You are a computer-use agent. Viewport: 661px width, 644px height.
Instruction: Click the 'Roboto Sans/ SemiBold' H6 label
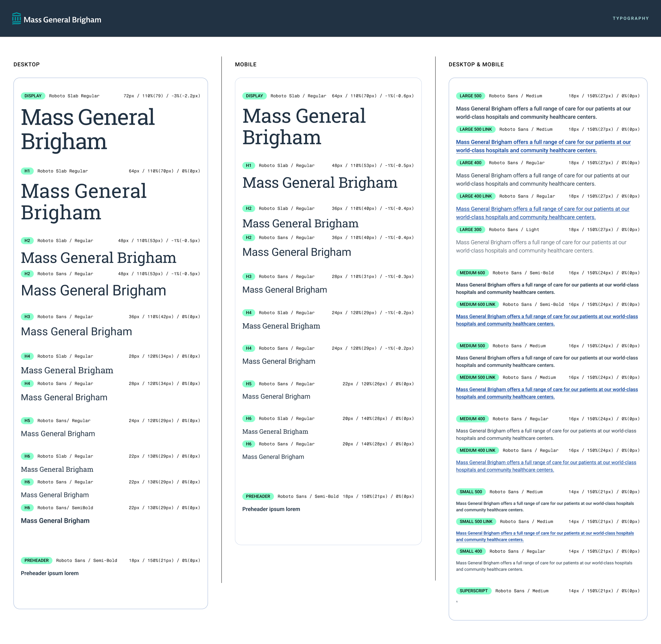click(x=65, y=508)
